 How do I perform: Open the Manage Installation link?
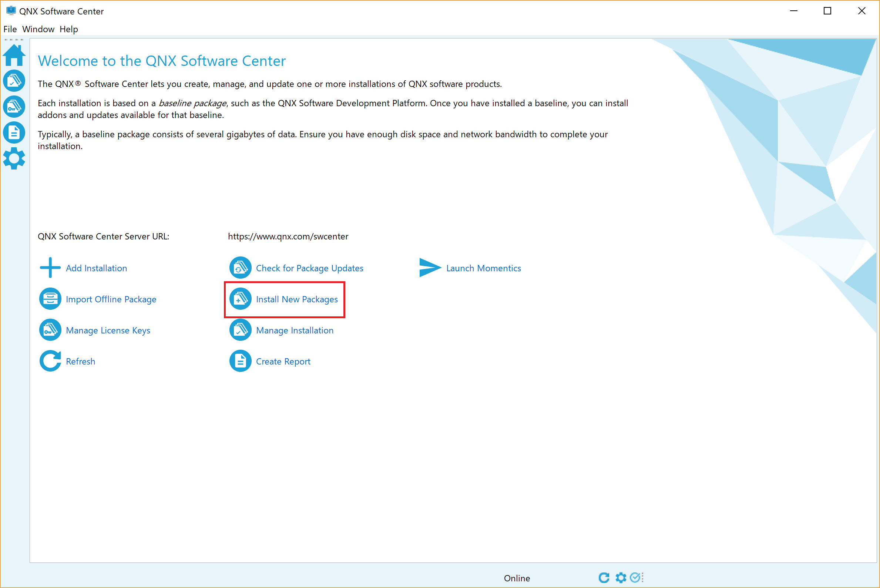pyautogui.click(x=295, y=330)
